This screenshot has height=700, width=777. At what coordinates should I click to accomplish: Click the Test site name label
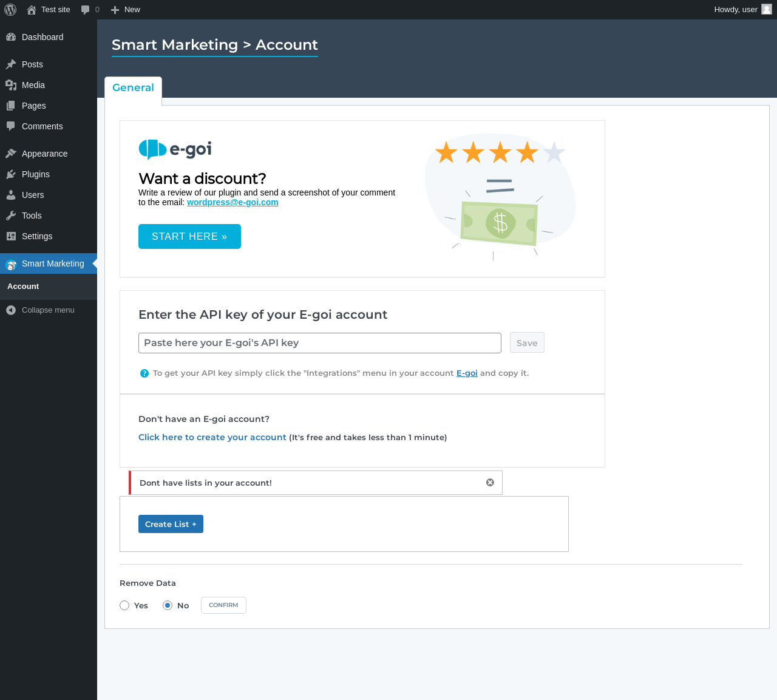click(x=56, y=10)
